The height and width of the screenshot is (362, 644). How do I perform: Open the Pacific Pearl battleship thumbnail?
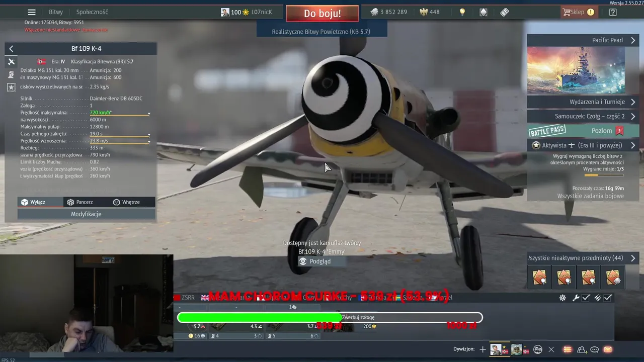[576, 70]
